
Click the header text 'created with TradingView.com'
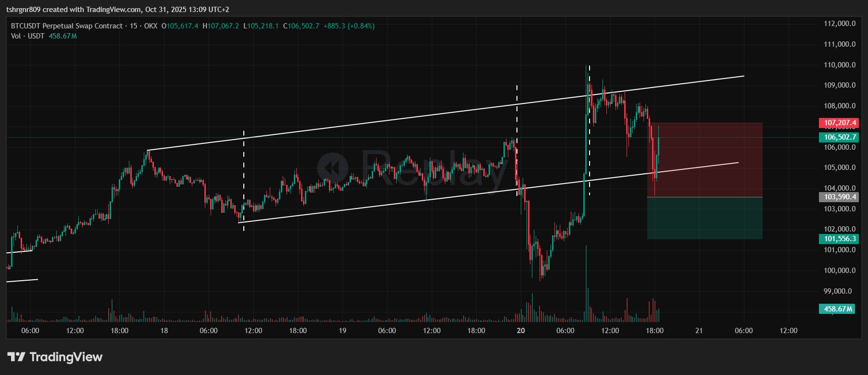(x=93, y=10)
